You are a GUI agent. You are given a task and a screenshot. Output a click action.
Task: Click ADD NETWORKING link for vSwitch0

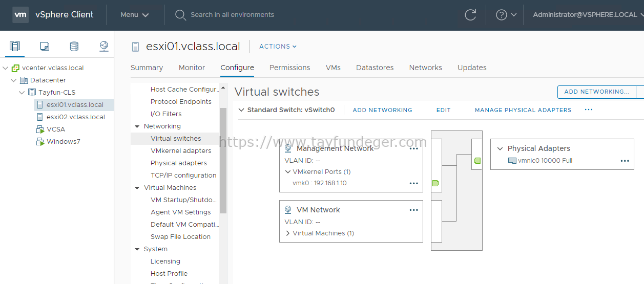click(x=383, y=110)
